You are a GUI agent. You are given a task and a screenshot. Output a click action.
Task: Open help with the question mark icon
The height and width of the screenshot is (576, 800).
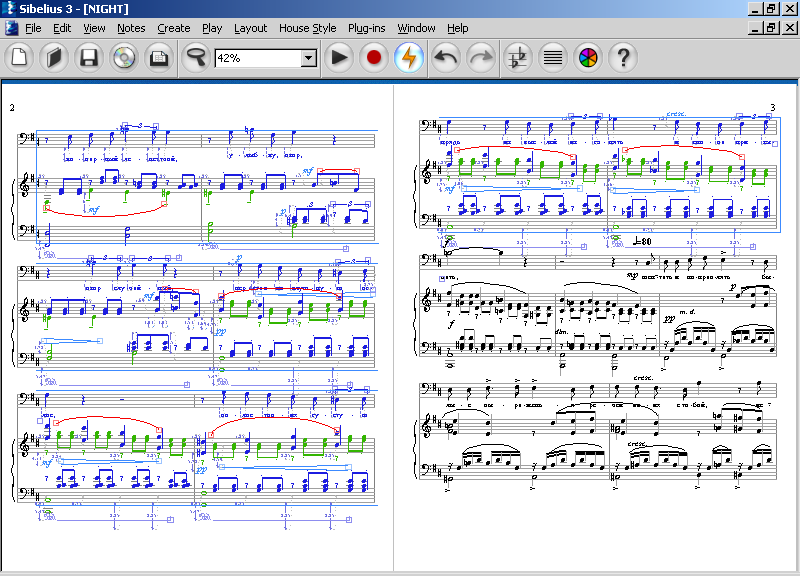point(622,58)
